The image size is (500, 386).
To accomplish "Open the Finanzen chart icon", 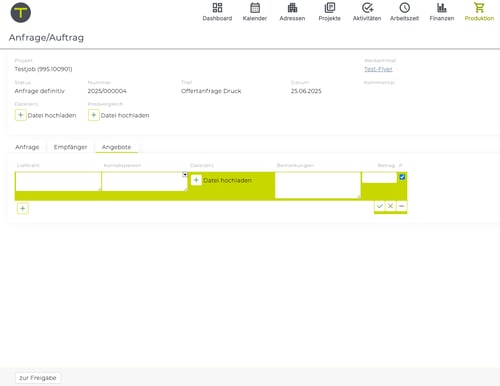I will (442, 8).
